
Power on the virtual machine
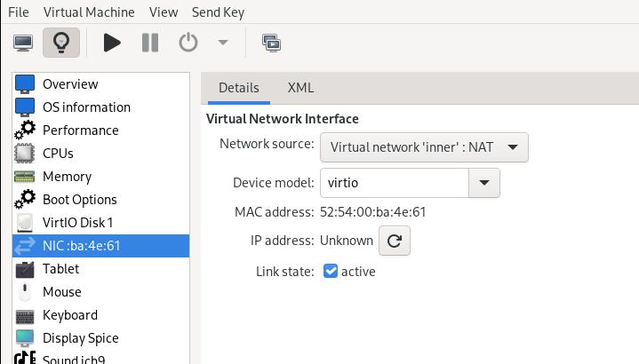112,43
